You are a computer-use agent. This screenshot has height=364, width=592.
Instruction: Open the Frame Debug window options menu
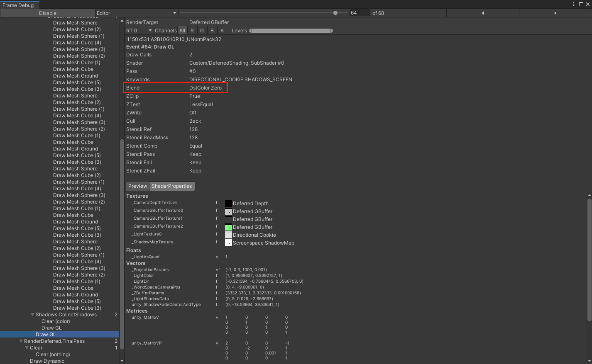coord(574,4)
